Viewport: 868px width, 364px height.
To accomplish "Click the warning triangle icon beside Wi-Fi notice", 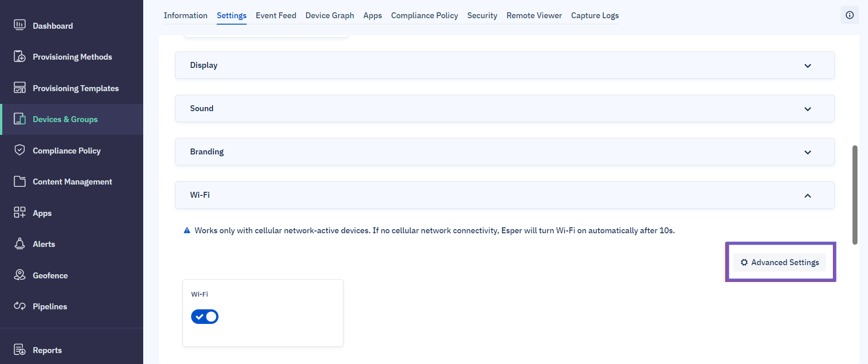I will pos(187,231).
